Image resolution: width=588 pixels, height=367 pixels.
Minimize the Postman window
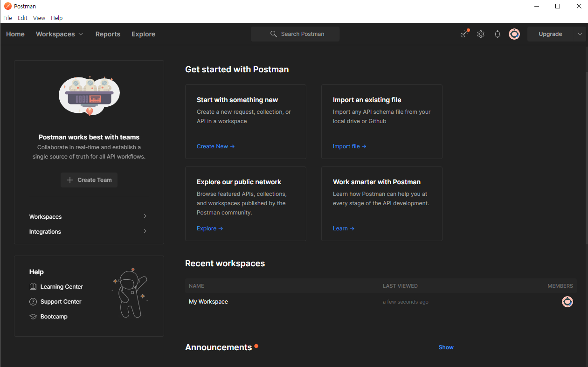tap(537, 6)
